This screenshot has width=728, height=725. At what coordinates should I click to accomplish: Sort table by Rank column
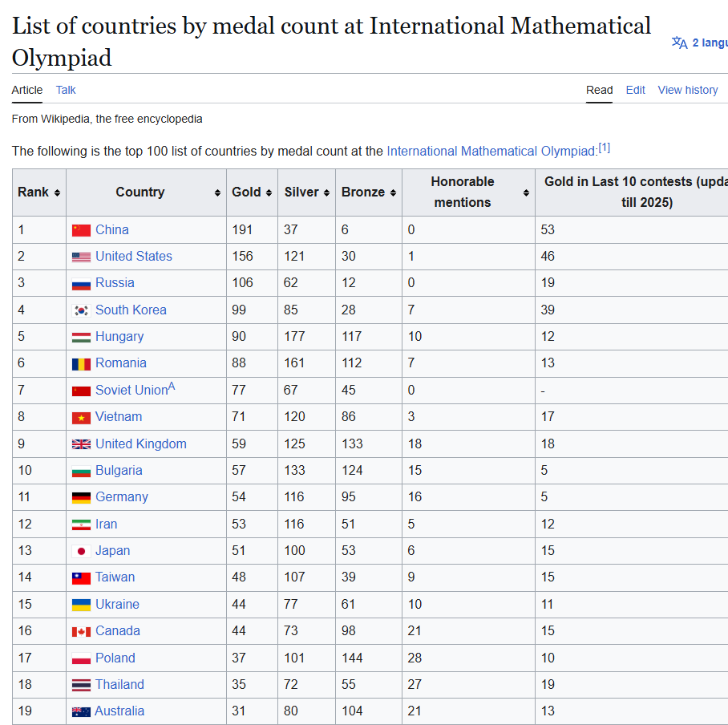(x=58, y=192)
